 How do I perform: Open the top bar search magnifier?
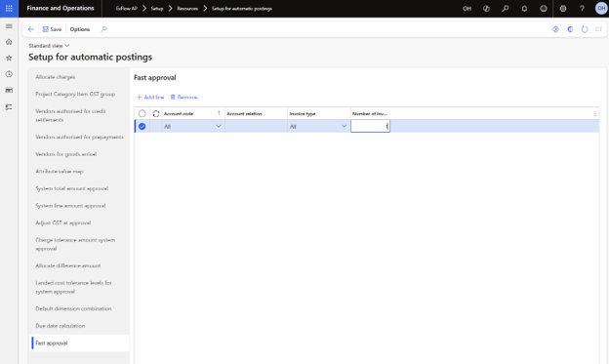pyautogui.click(x=506, y=8)
